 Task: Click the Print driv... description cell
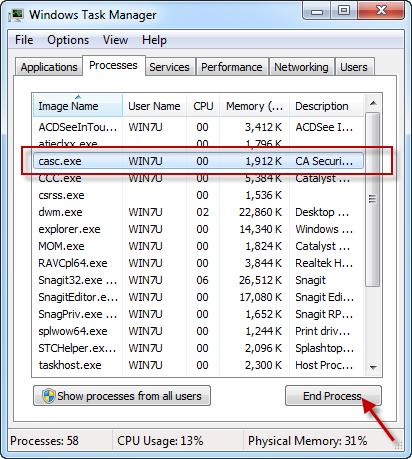click(x=323, y=331)
